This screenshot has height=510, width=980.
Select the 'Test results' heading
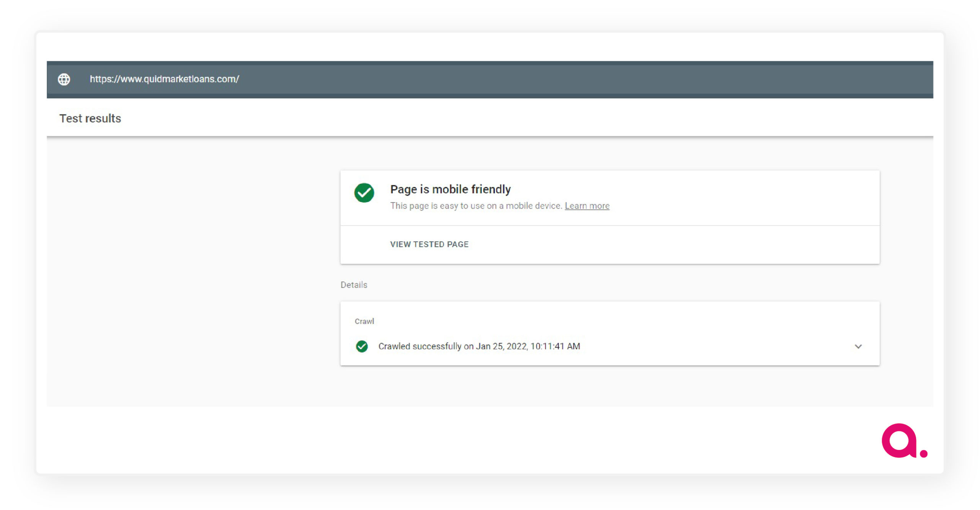pyautogui.click(x=90, y=118)
